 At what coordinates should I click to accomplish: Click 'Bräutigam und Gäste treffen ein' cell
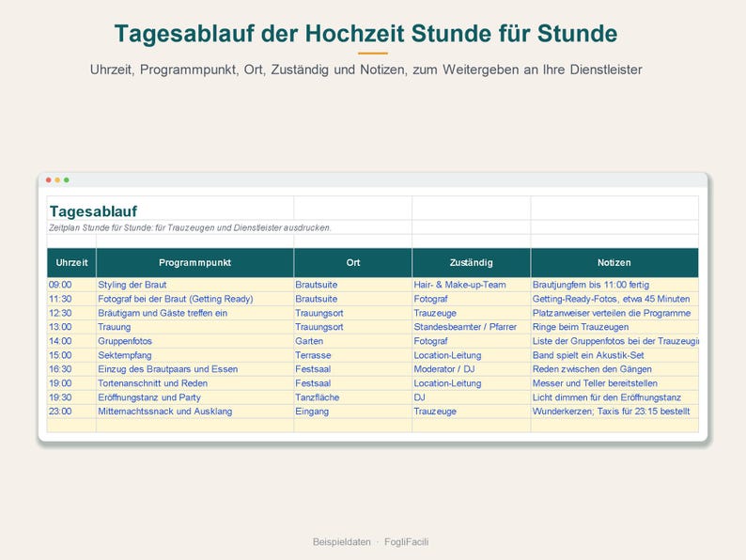[x=194, y=313]
